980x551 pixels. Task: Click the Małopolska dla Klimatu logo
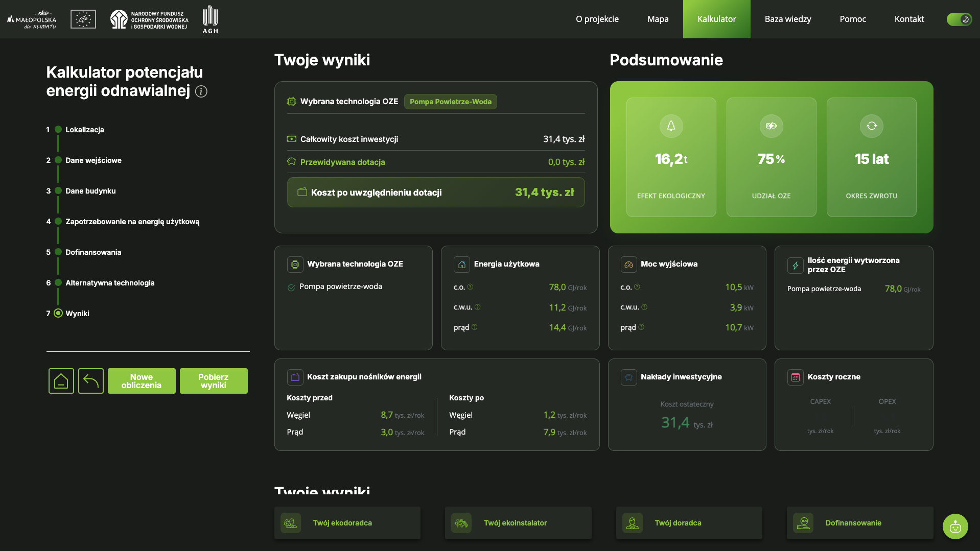tap(32, 19)
